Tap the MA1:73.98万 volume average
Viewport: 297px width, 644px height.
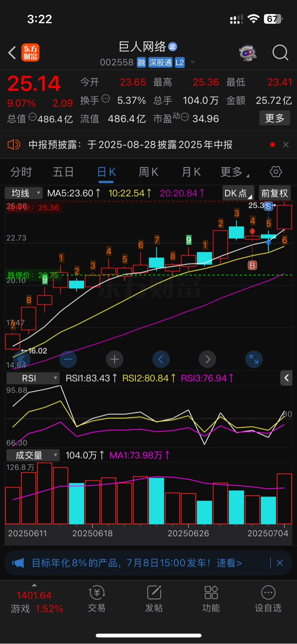pos(140,455)
